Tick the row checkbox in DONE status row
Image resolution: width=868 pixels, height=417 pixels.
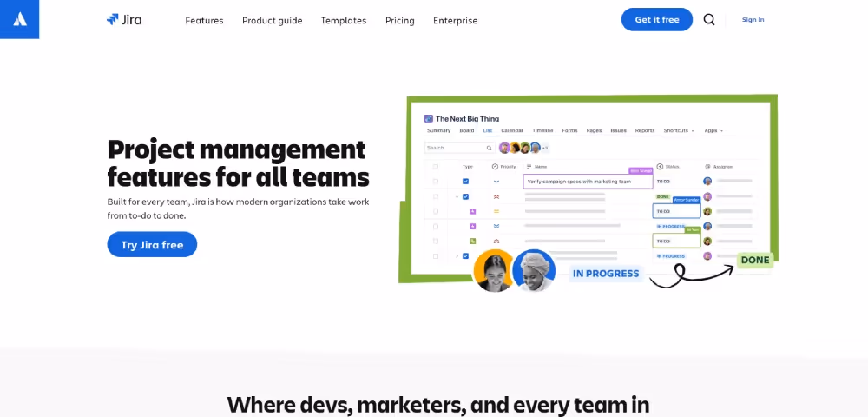[436, 196]
